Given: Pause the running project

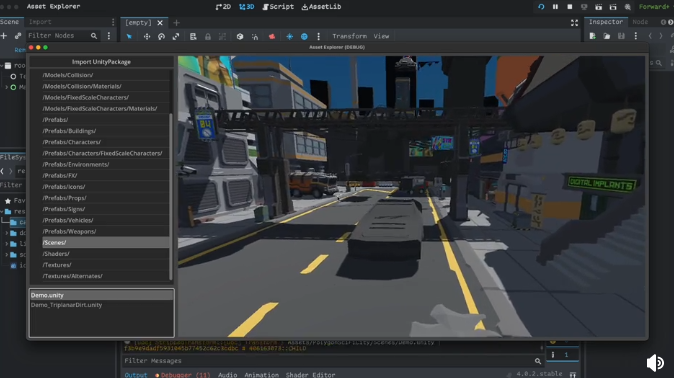Looking at the screenshot, I should (555, 7).
